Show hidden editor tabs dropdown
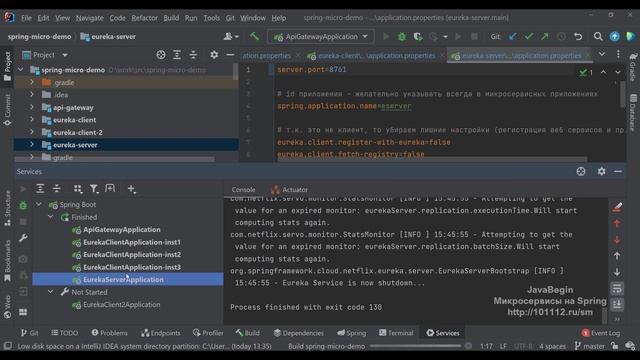The width and height of the screenshot is (640, 360). coord(602,54)
